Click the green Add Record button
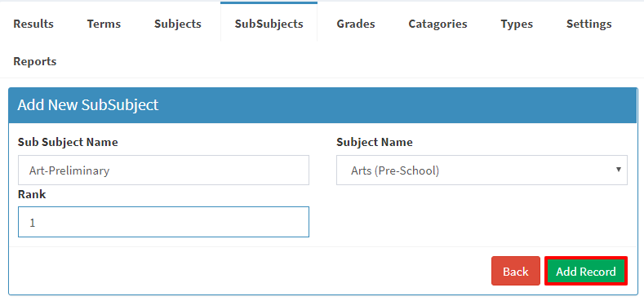The height and width of the screenshot is (301, 644). pyautogui.click(x=586, y=271)
